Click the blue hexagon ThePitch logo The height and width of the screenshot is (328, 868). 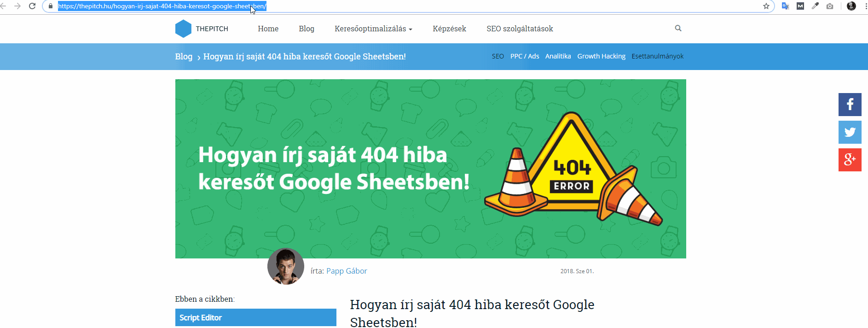[183, 29]
